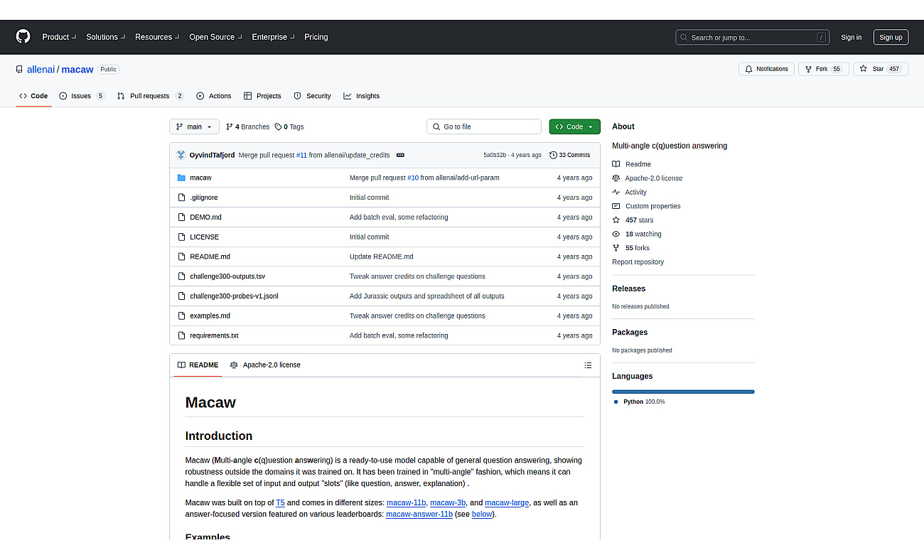The height and width of the screenshot is (560, 924).
Task: Expand the Open Source menu
Action: coord(215,37)
